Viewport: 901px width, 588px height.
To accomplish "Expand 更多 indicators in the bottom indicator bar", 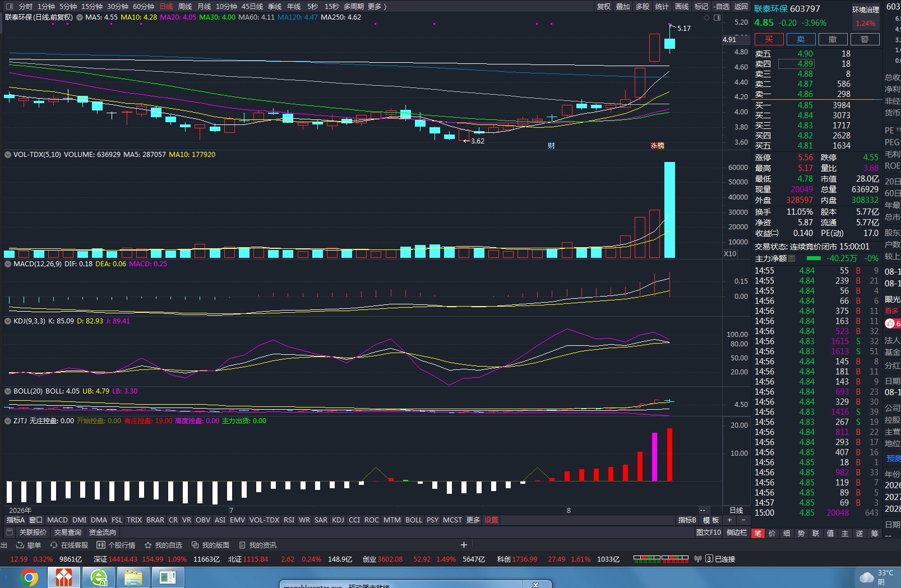I will [x=473, y=520].
